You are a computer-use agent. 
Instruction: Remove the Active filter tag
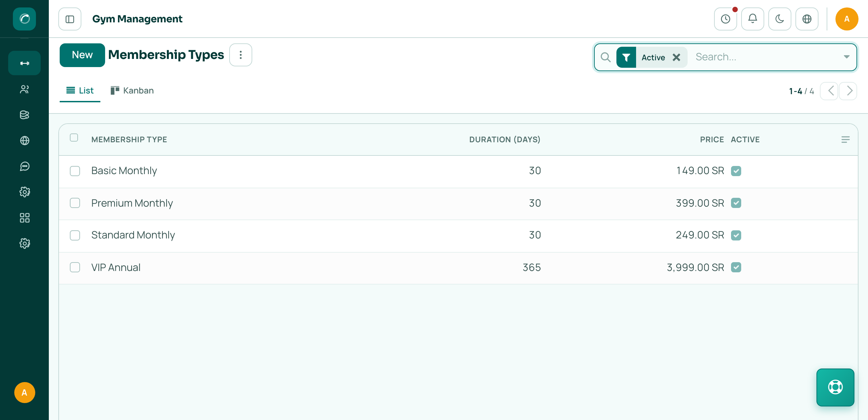tap(676, 57)
